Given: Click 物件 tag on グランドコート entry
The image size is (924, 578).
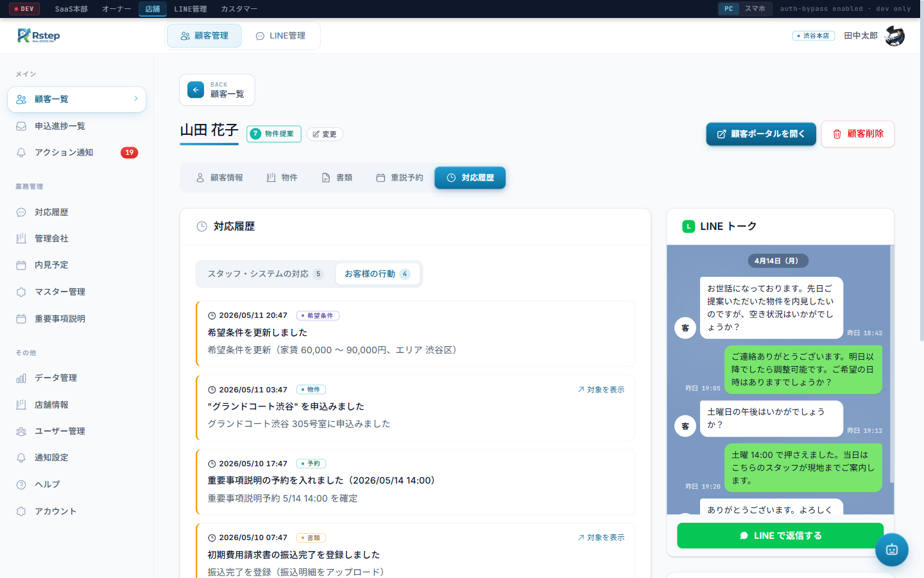Looking at the screenshot, I should click(311, 390).
